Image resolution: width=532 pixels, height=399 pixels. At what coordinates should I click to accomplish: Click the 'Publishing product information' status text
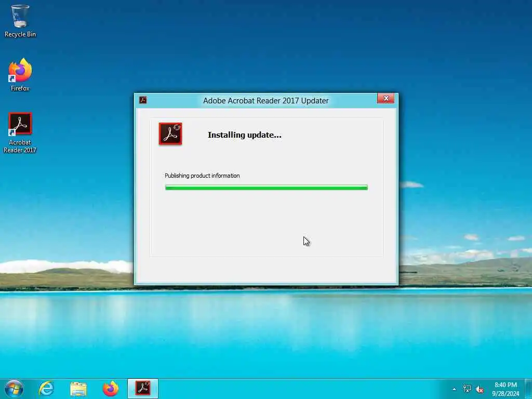click(x=202, y=176)
